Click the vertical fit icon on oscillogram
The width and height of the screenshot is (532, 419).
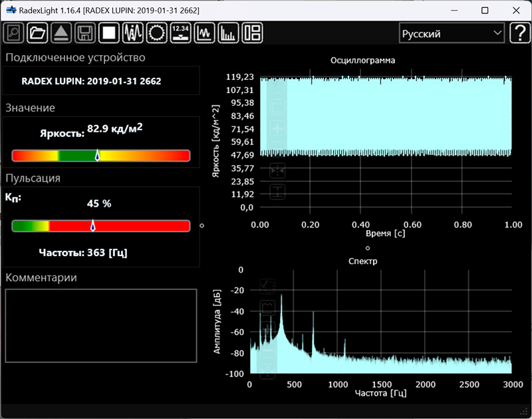click(x=277, y=192)
